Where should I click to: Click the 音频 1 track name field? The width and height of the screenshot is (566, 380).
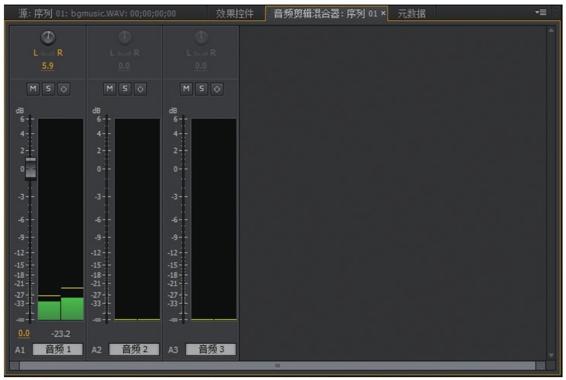click(x=58, y=349)
